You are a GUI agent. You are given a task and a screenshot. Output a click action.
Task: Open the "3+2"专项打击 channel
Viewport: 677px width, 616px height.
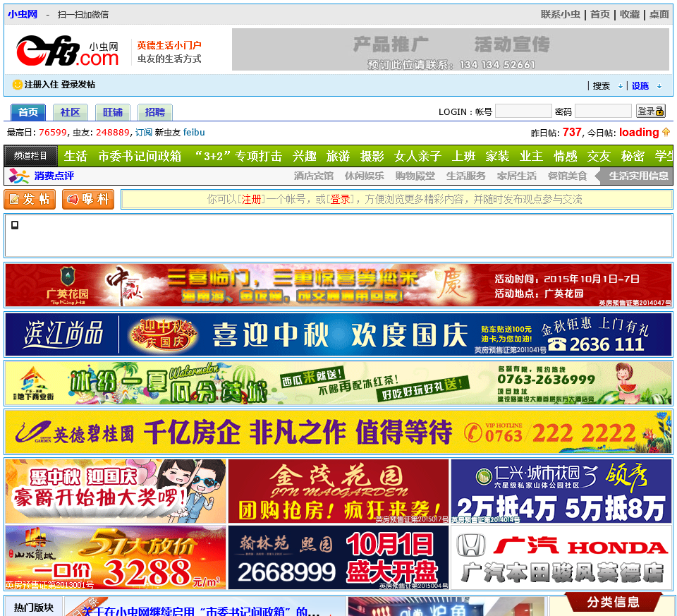pyautogui.click(x=238, y=156)
